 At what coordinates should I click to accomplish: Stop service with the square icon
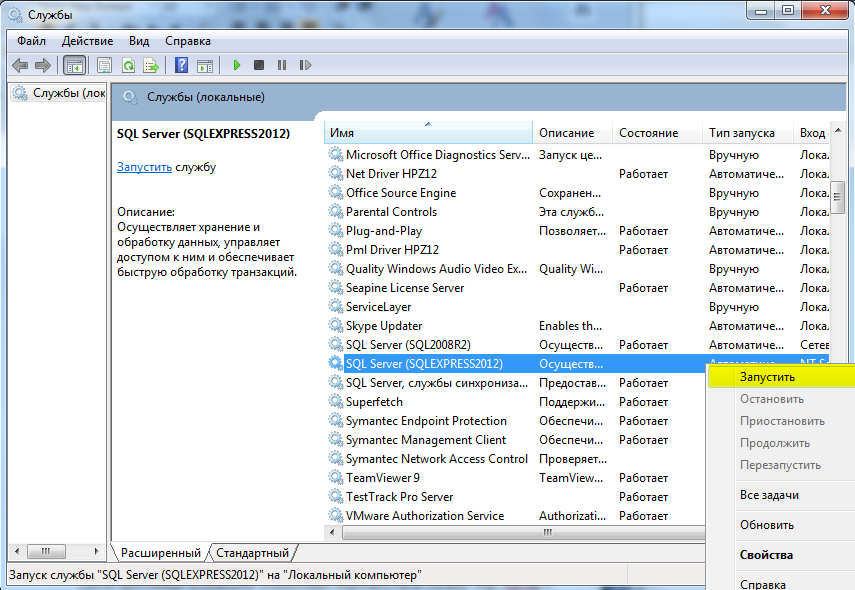[x=259, y=65]
